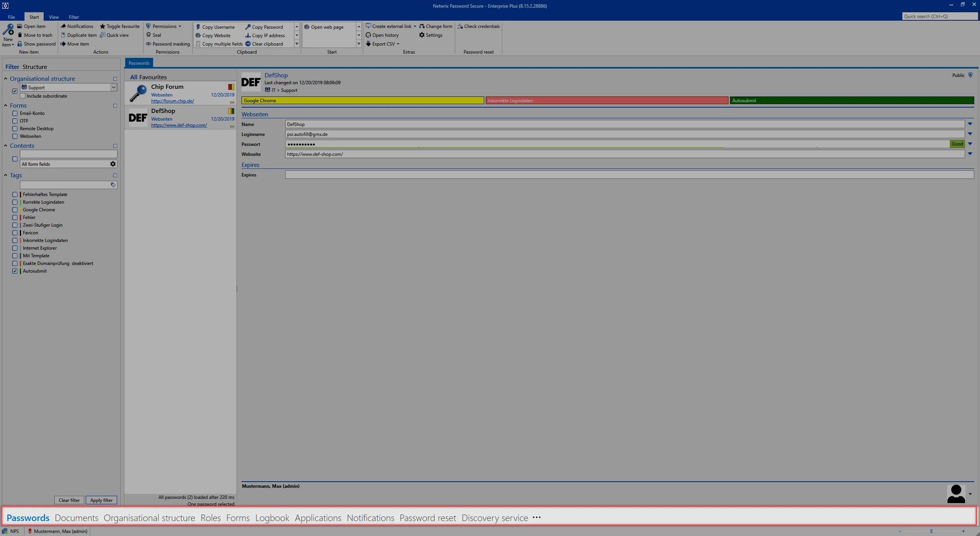Open the Support organisational unit combo box
980x536 pixels.
[114, 87]
